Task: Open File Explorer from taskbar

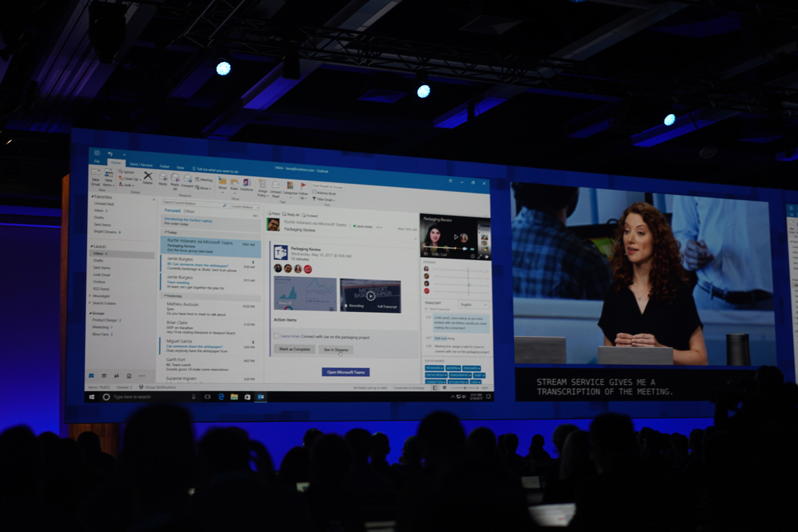Action: click(234, 397)
